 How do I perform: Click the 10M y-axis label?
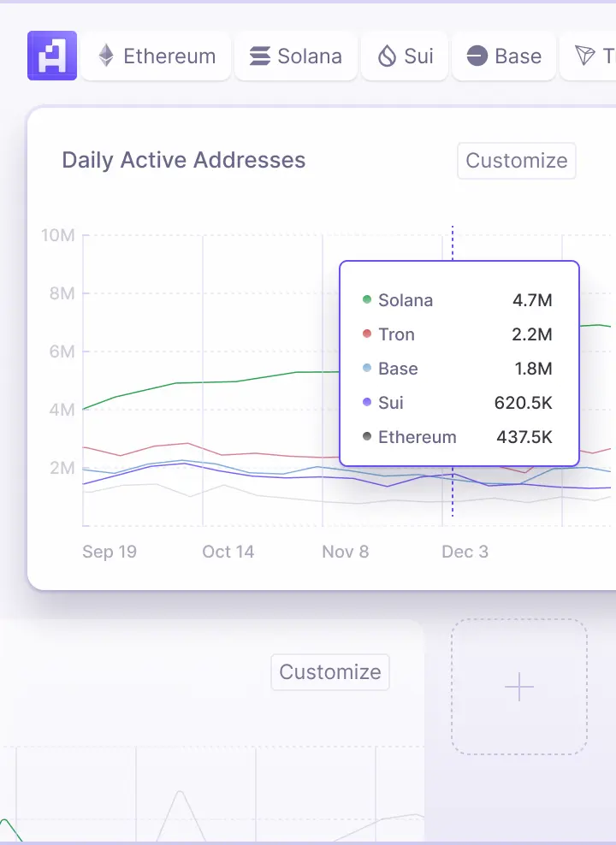click(58, 235)
